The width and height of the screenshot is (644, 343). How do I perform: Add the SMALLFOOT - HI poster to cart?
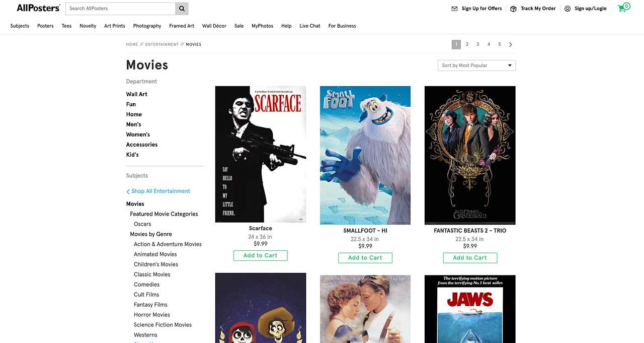(x=365, y=257)
